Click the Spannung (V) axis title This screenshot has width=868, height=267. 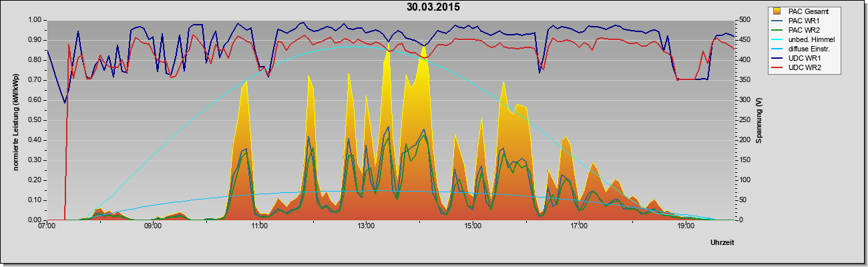[x=759, y=120]
